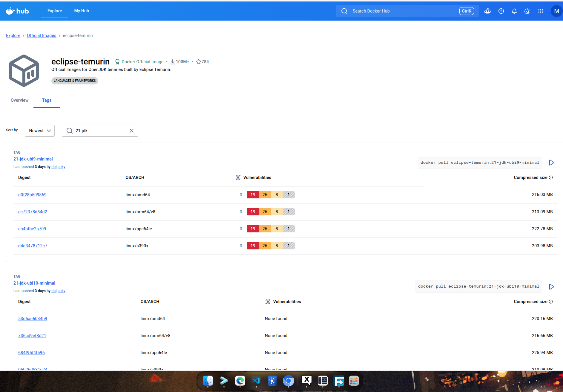Click the linux/s390x cell for digest d4d3478712c7

click(x=137, y=246)
